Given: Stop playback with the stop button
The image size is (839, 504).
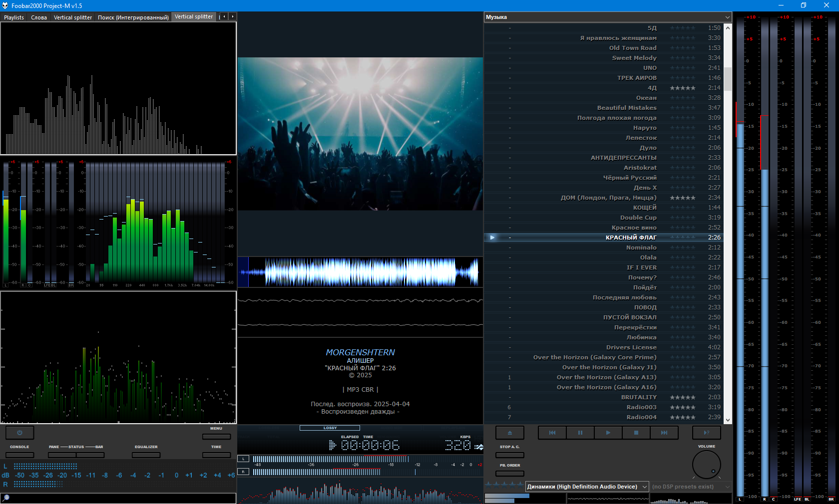Looking at the screenshot, I should coord(636,433).
